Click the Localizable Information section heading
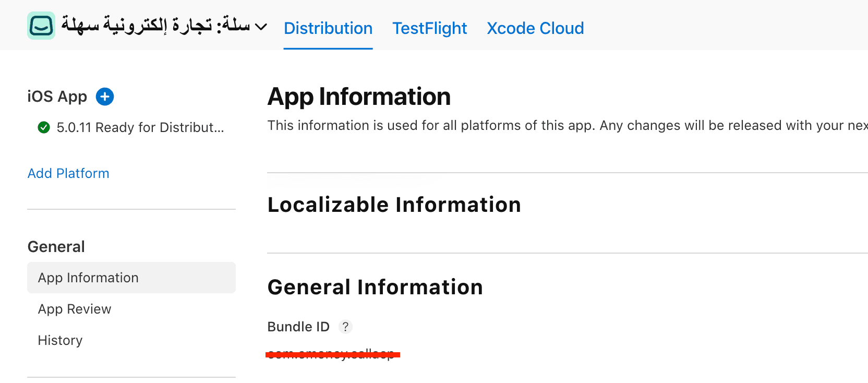The width and height of the screenshot is (868, 383). [394, 205]
